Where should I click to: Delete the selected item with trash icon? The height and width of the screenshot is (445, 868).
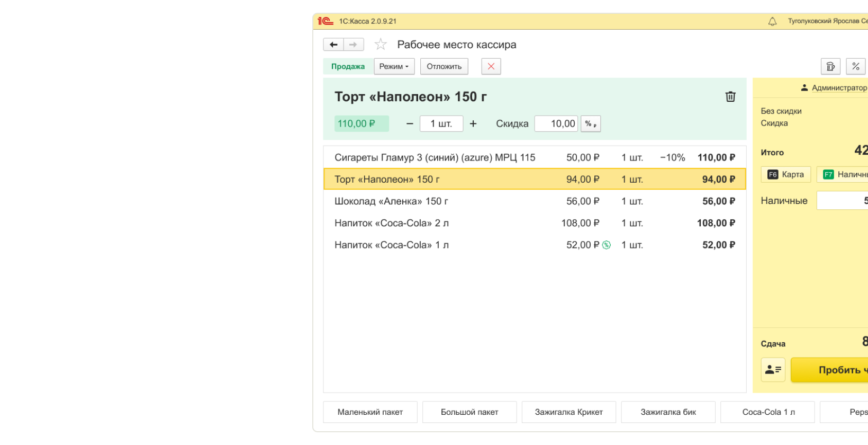(x=730, y=96)
